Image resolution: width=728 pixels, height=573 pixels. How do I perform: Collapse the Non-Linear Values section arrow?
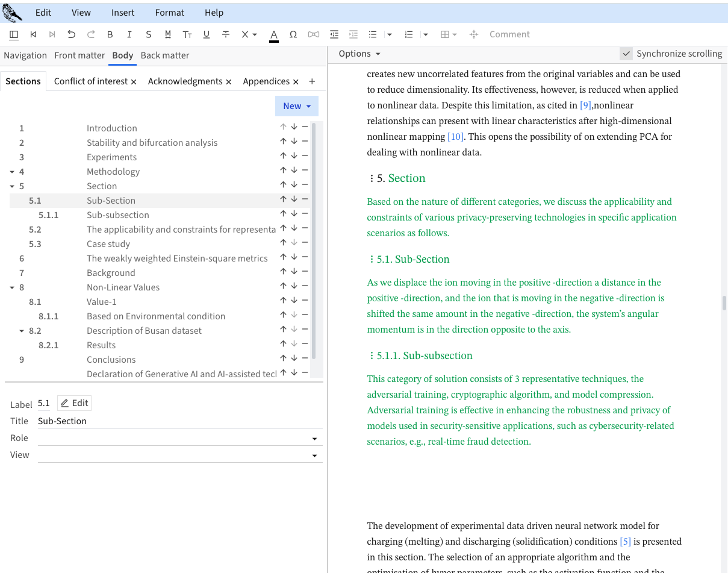[12, 287]
